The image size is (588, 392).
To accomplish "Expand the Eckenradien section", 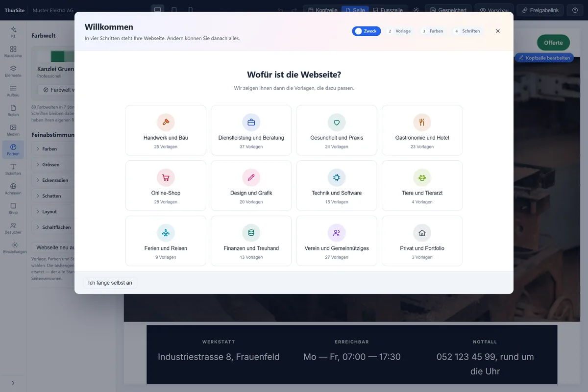I will click(x=54, y=180).
